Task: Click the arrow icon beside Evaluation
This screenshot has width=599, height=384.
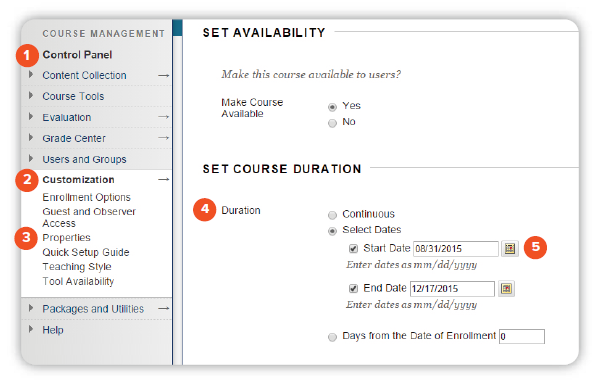Action: [x=164, y=117]
